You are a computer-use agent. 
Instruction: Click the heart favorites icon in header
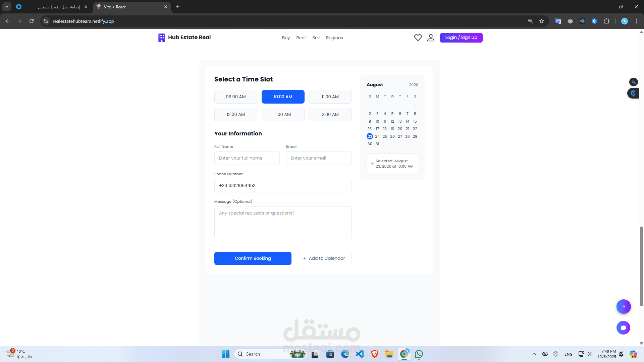point(418,38)
